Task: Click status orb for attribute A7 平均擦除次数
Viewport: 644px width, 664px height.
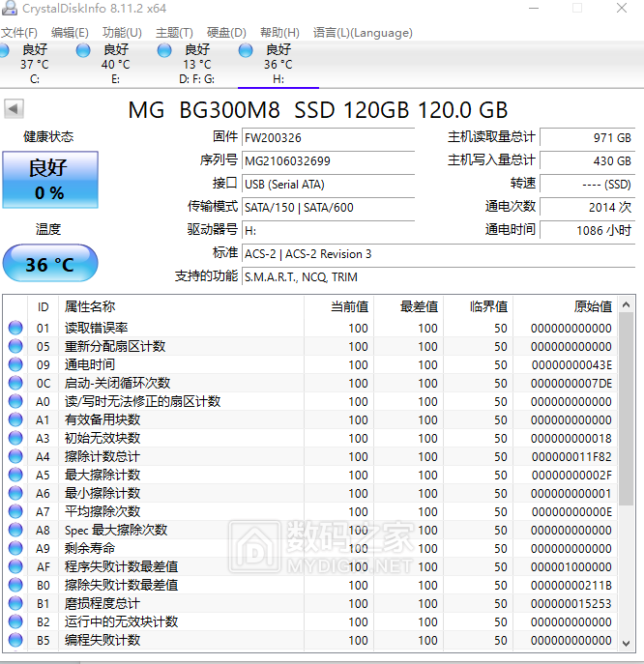Action: (15, 511)
